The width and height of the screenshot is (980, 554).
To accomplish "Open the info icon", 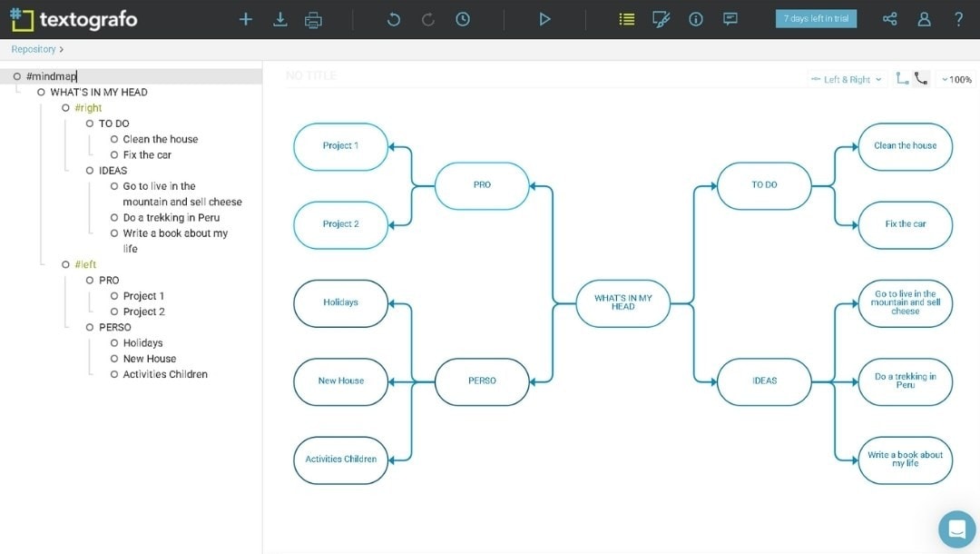I will tap(695, 18).
